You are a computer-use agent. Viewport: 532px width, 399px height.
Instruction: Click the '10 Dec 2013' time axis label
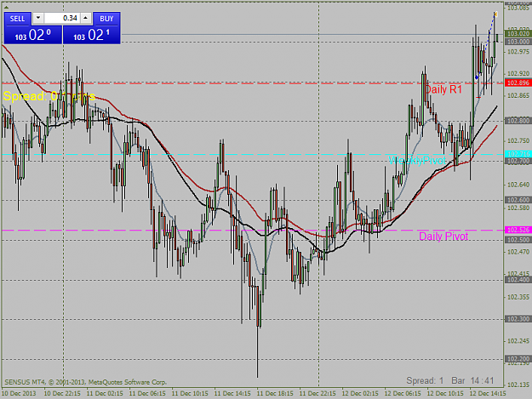pos(19,394)
